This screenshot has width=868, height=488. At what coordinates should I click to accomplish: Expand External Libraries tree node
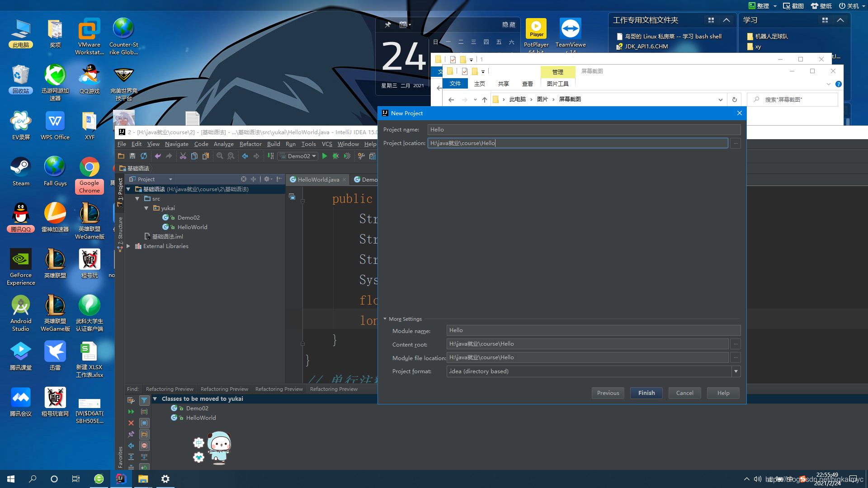pos(129,246)
